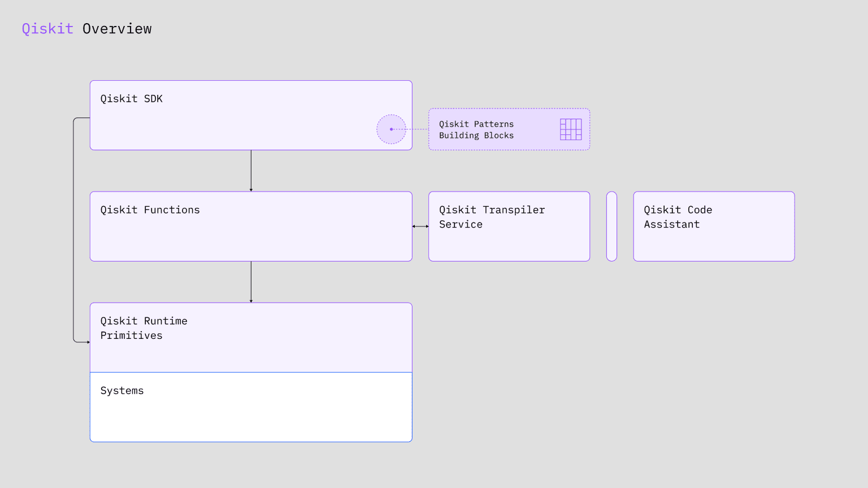The height and width of the screenshot is (488, 868).
Task: Click the narrow empty box beside Transpiler Service
Action: click(x=611, y=226)
